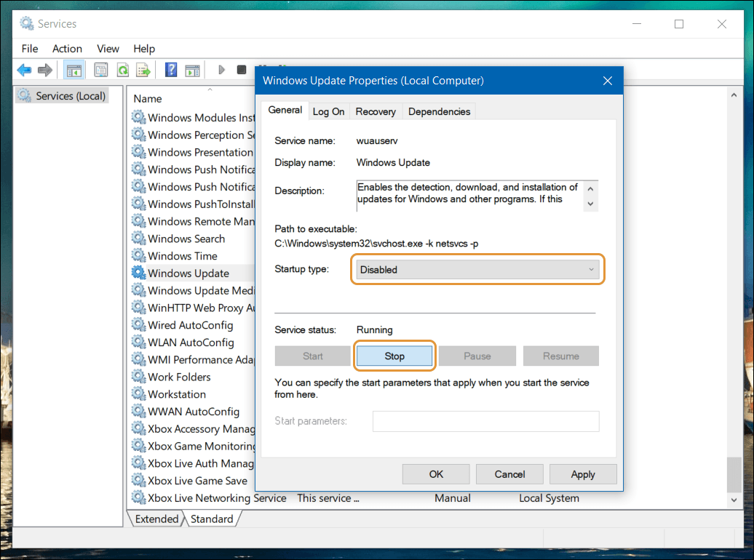Click the Stop Service square icon
Image resolution: width=754 pixels, height=560 pixels.
tap(242, 70)
